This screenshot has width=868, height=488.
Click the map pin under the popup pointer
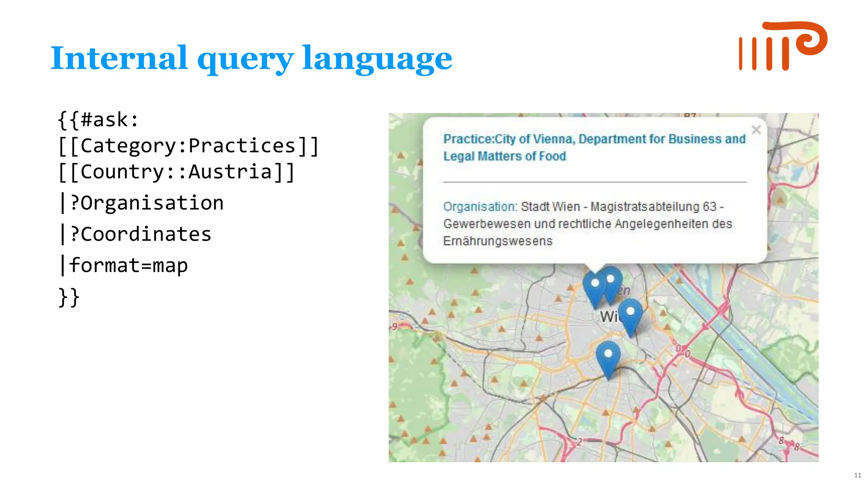tap(595, 290)
